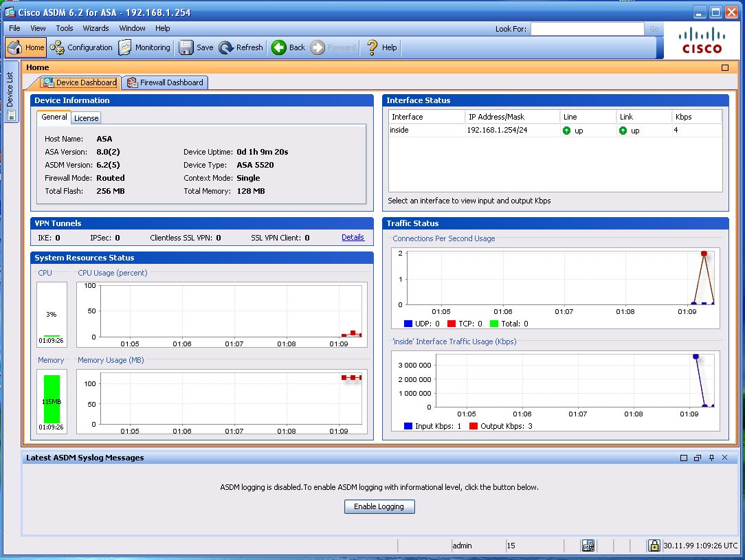Open the Window menu

click(x=132, y=28)
